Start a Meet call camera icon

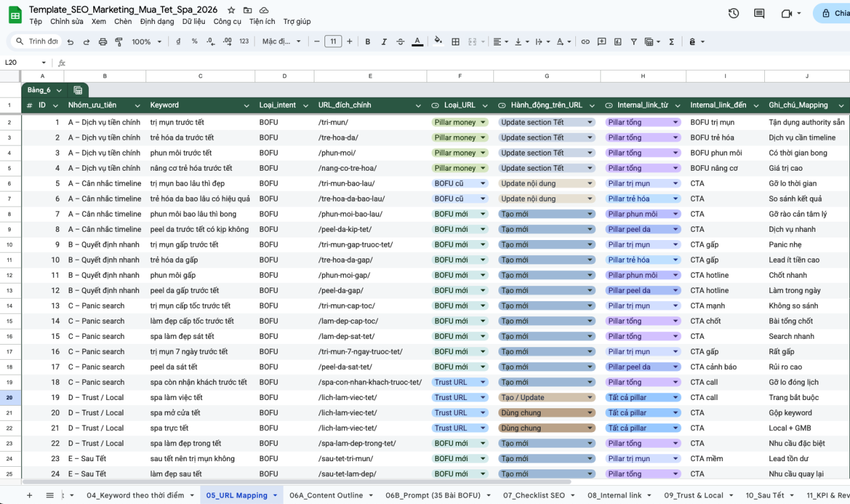click(786, 13)
